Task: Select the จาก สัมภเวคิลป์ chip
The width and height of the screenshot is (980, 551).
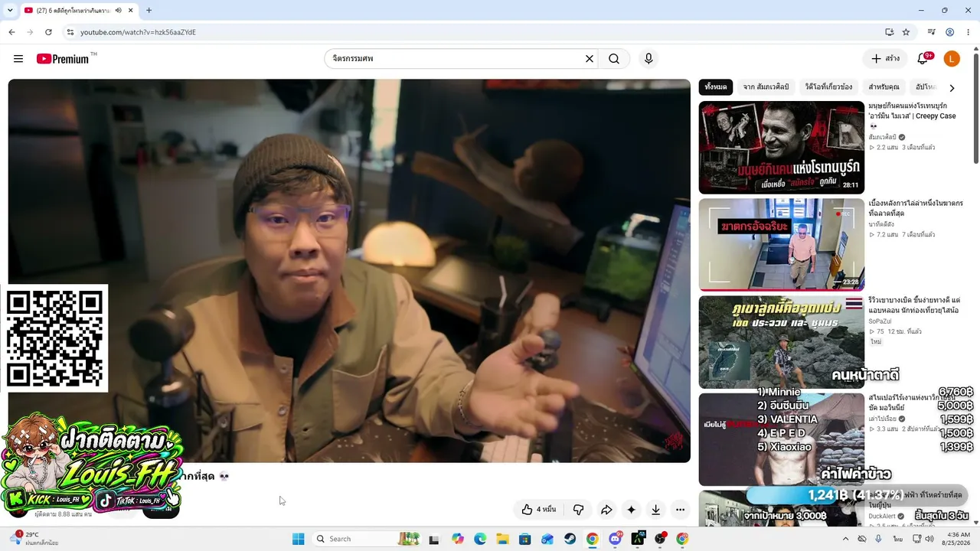Action: [x=766, y=87]
